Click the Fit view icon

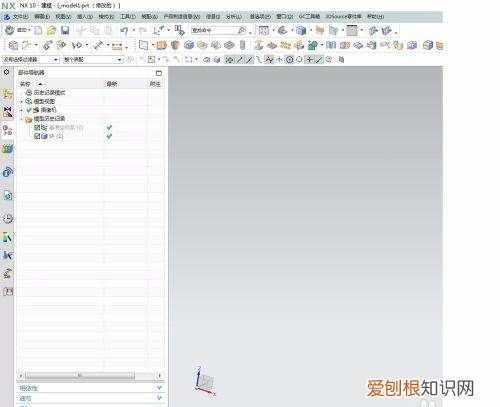tap(264, 31)
